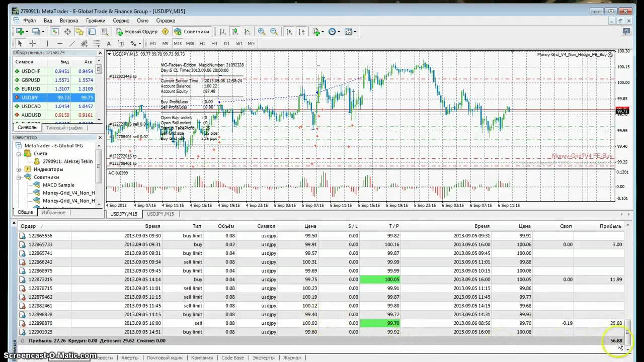Click the yellow diamond alert icon
The width and height of the screenshot is (644, 362).
165,31
